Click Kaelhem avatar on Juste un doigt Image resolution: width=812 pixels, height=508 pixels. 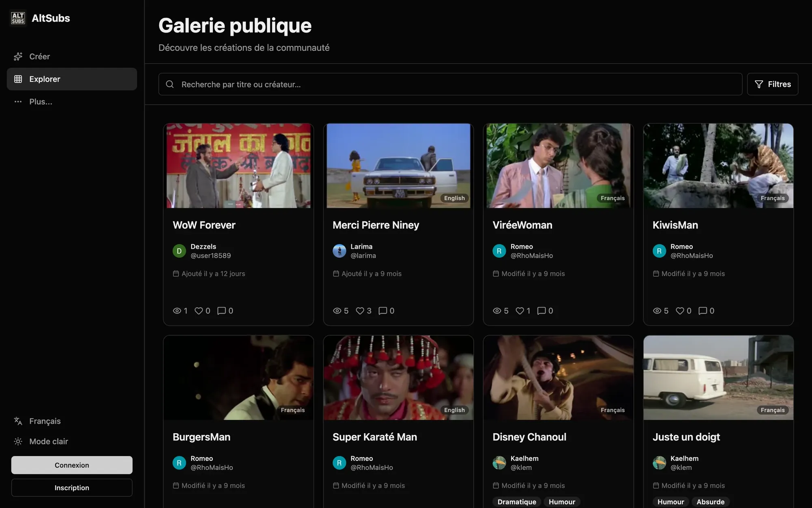click(659, 463)
